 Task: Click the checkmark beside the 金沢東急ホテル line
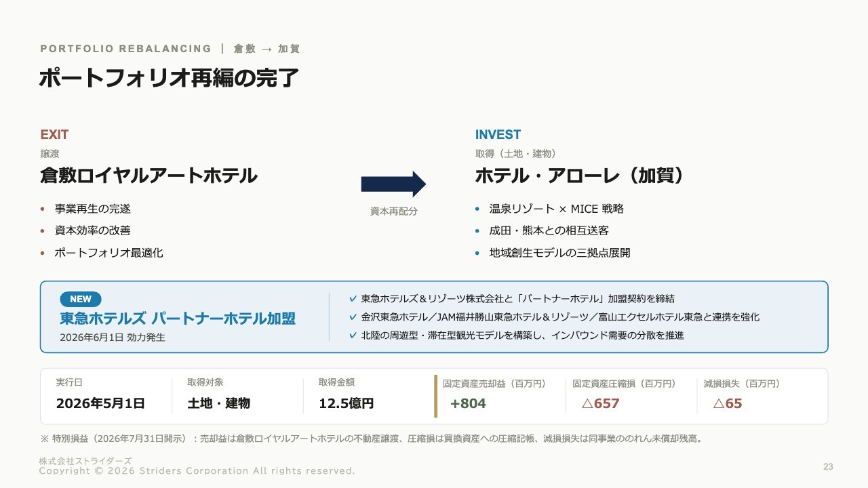click(x=353, y=317)
